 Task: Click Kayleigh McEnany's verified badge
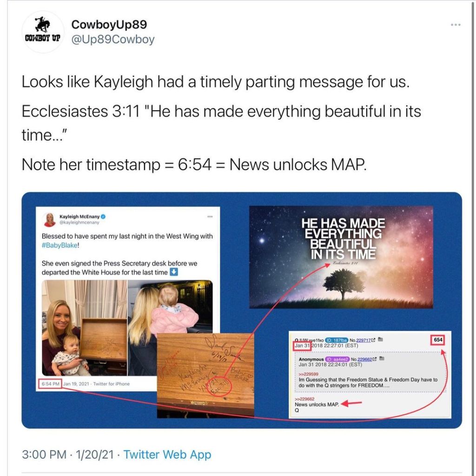[103, 217]
